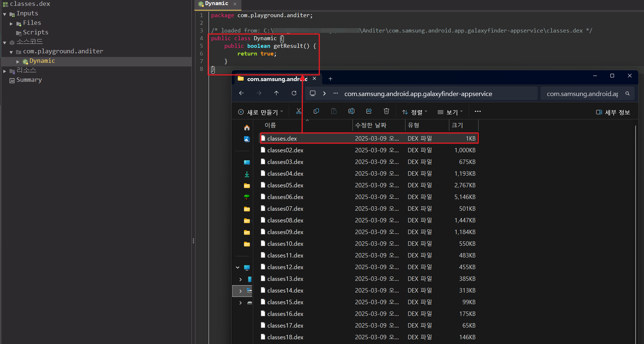Select classes.dex file in Explorer

tap(369, 138)
